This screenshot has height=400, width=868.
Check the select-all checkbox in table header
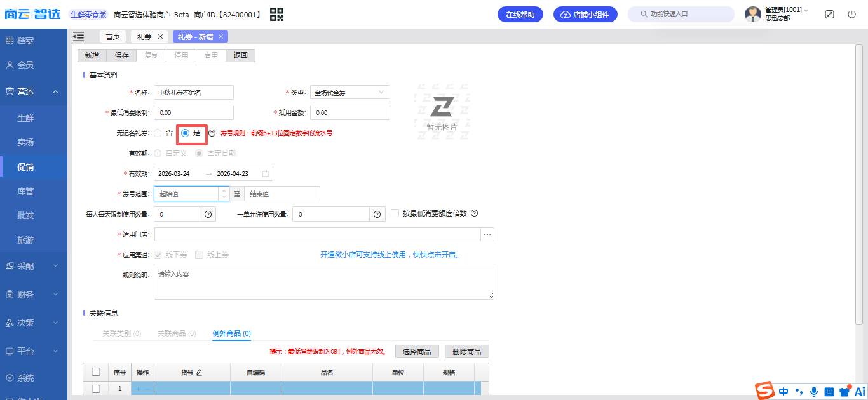[x=96, y=372]
